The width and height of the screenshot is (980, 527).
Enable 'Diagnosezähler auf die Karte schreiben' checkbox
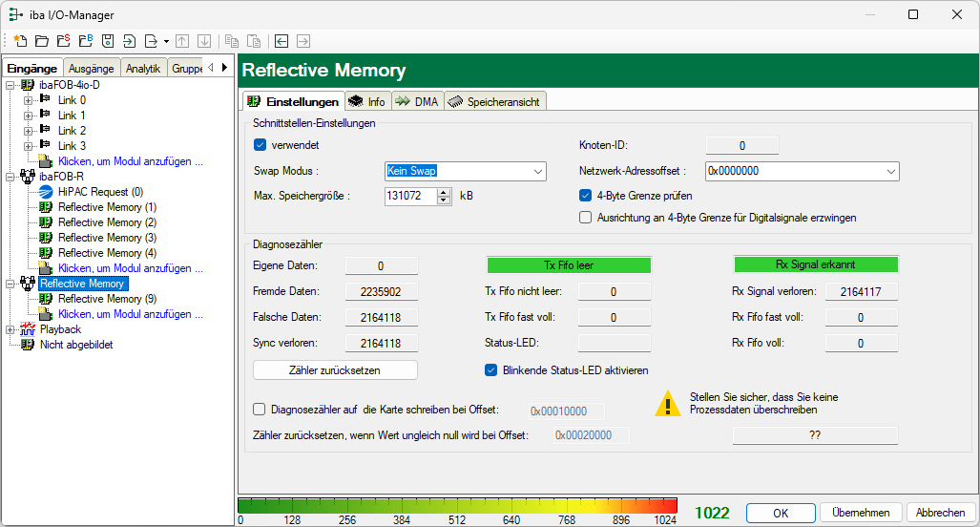coord(260,410)
